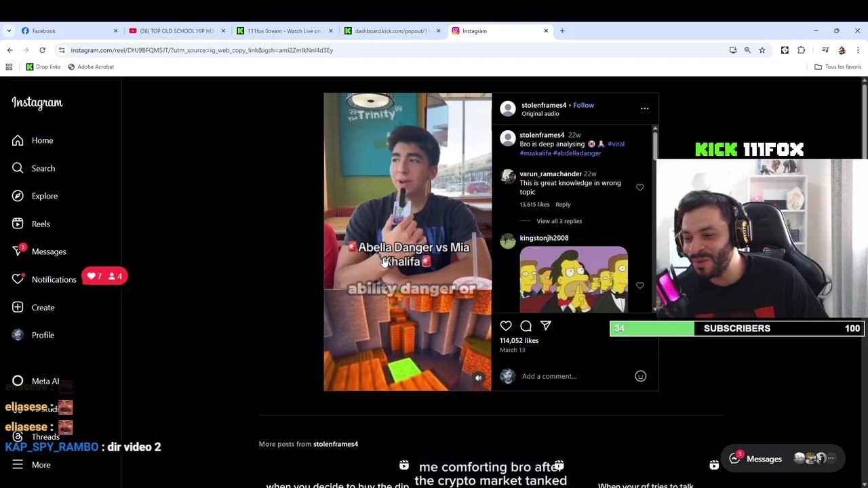Click Original audio link
The image size is (868, 488).
coord(540,114)
